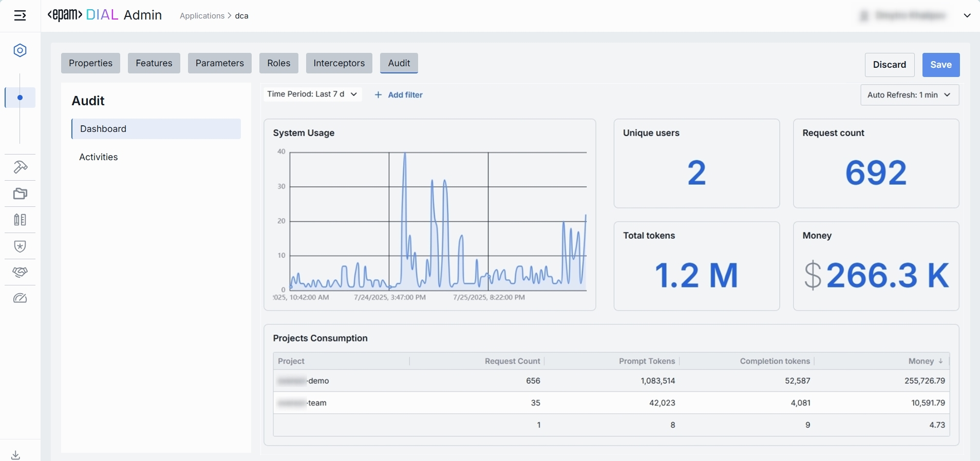The image size is (980, 461).
Task: Switch to the Features tab
Action: [x=154, y=63]
